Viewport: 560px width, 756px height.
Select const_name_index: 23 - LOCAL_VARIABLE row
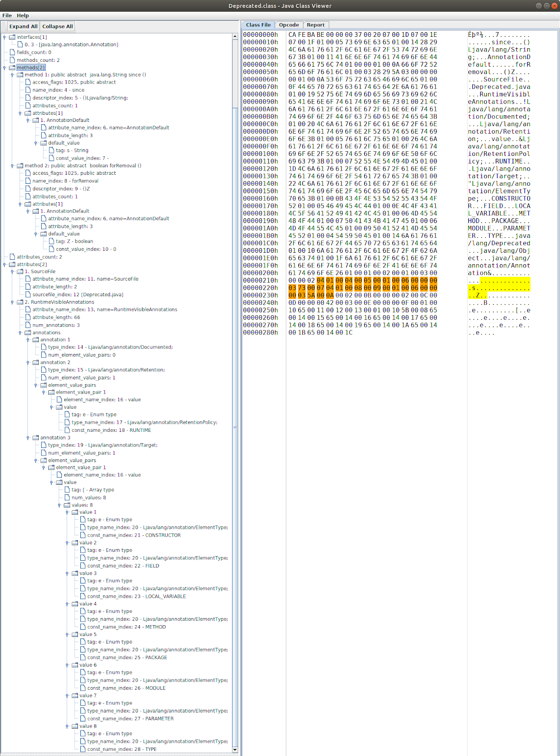tap(137, 596)
